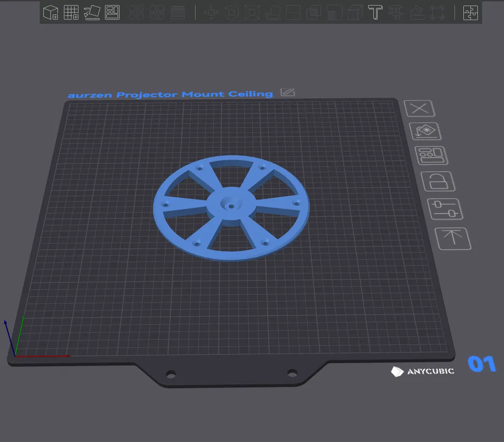Click the upward arrow plate icon
504x442 pixels.
click(453, 239)
